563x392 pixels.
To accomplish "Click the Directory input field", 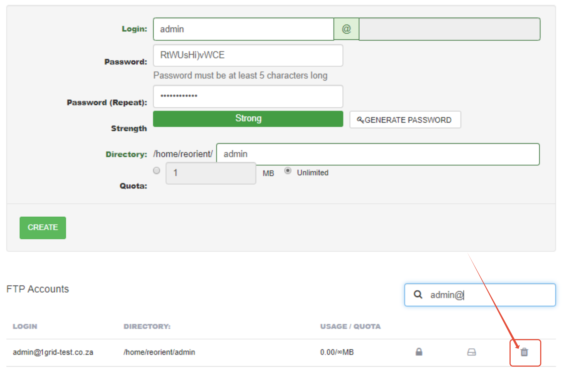I will pos(377,154).
